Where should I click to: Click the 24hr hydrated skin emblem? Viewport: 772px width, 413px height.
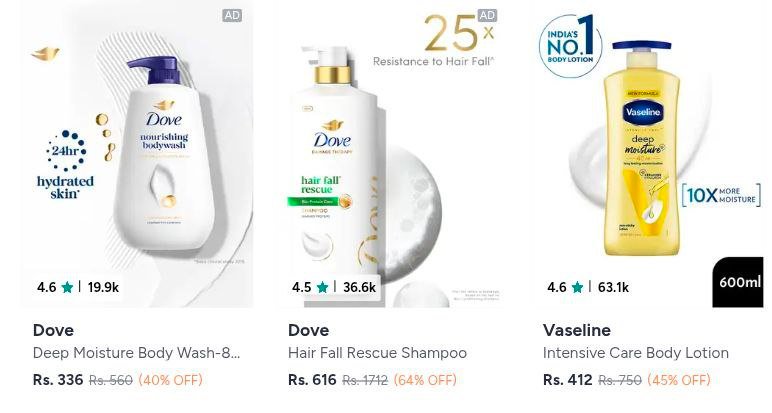65,165
